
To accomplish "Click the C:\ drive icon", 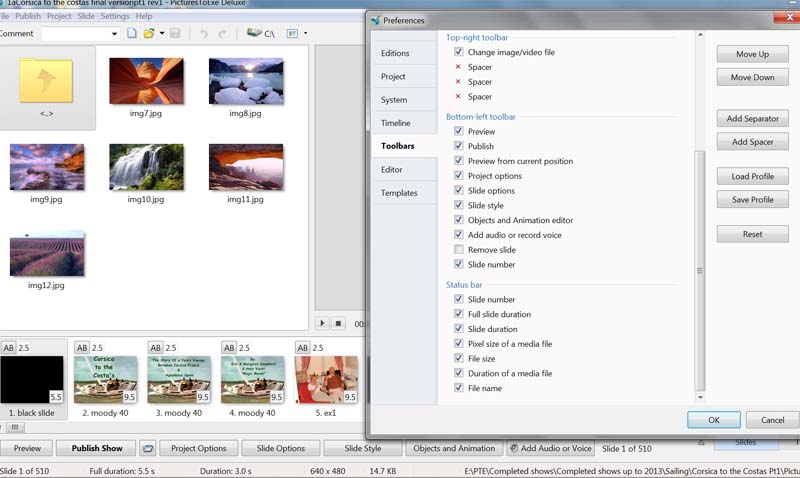I will click(261, 34).
